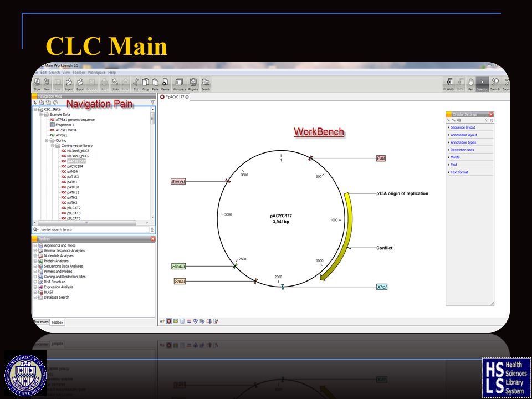Expand the BLAST toolbox folder
532x399 pixels.
tap(35, 292)
